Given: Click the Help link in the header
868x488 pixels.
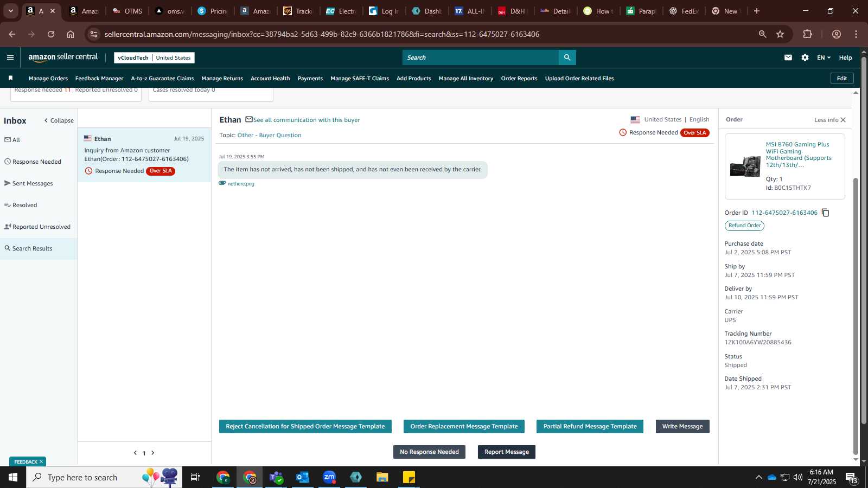Looking at the screenshot, I should coord(845,57).
